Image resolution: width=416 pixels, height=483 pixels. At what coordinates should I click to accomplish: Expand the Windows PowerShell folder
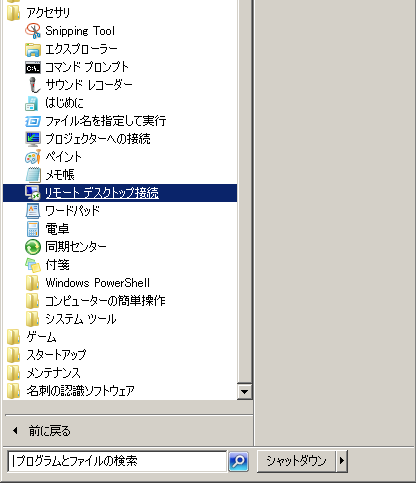coord(88,283)
